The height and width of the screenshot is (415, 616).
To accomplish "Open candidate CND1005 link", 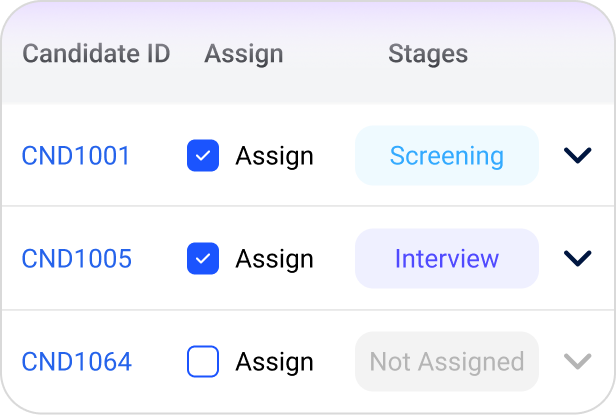I will pos(76,259).
